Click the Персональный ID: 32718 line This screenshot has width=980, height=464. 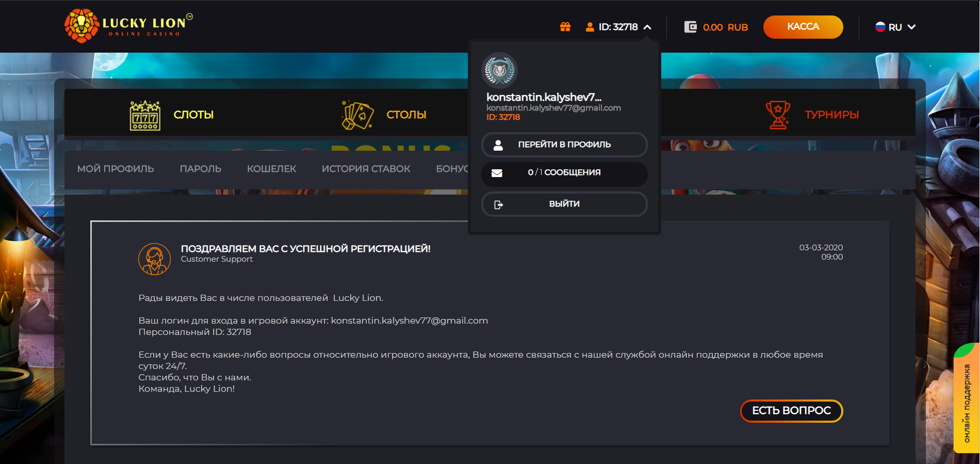pos(195,332)
